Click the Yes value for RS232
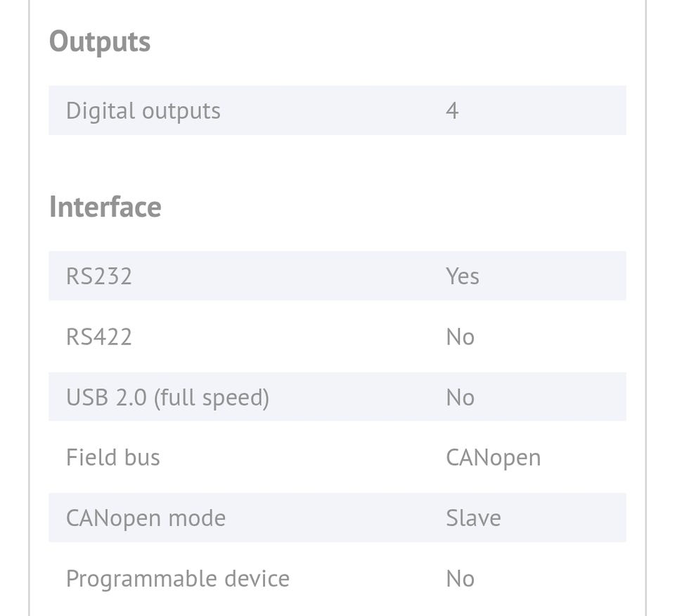The image size is (675, 616). coord(463,276)
